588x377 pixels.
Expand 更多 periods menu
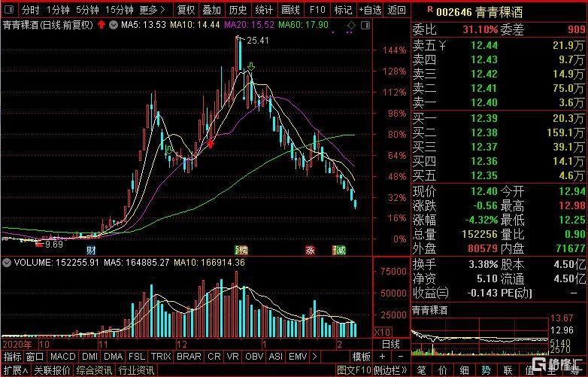(x=152, y=10)
